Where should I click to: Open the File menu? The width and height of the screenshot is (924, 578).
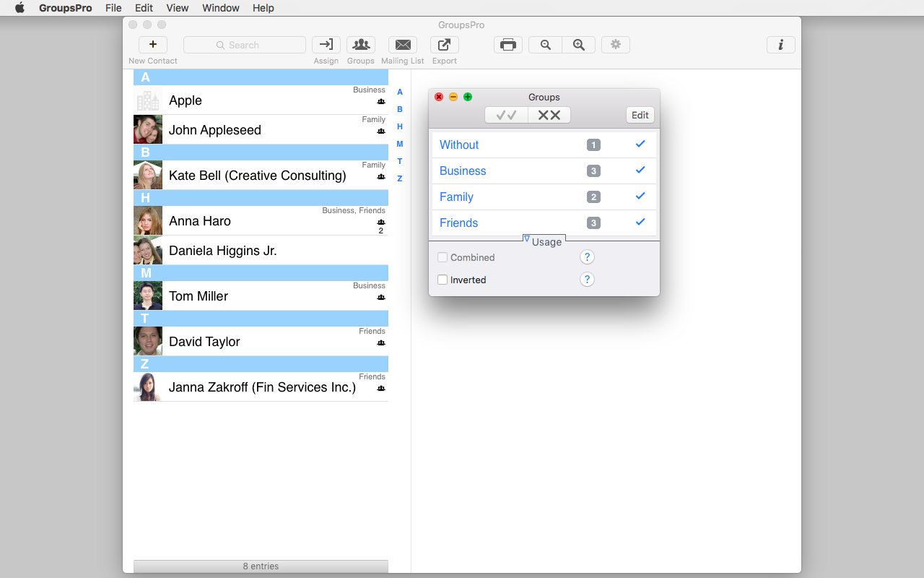click(x=113, y=8)
